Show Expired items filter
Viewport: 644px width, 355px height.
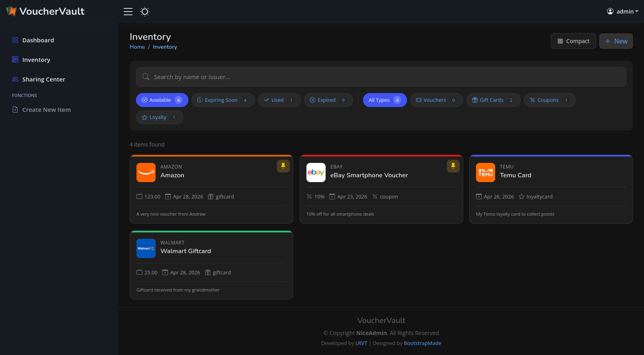pyautogui.click(x=328, y=100)
